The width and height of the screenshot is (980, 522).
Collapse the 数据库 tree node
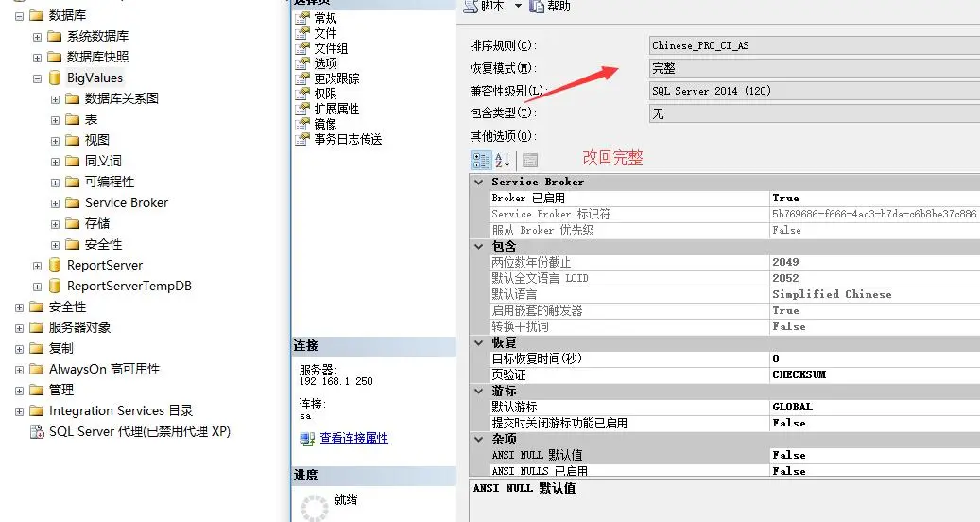(x=20, y=16)
